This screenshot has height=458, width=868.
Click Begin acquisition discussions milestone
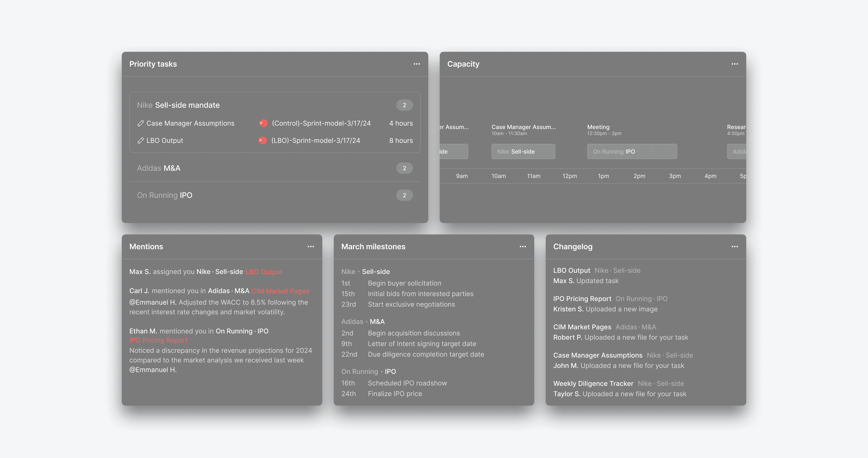tap(414, 333)
